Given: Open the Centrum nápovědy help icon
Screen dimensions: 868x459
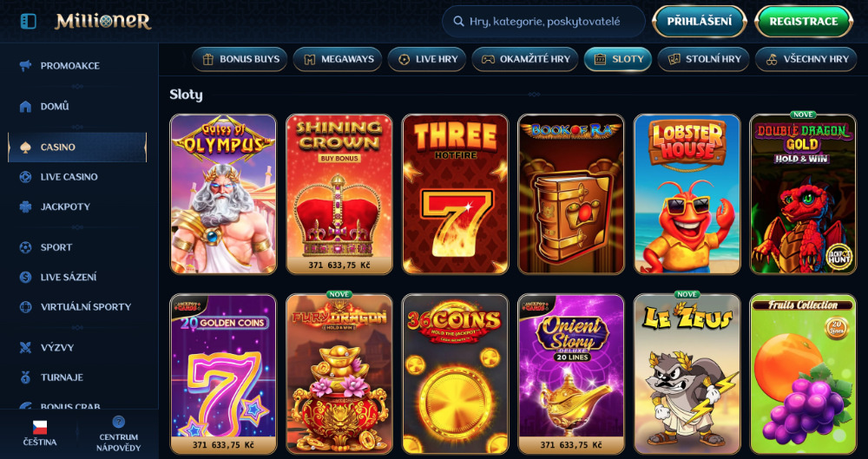Looking at the screenshot, I should click(x=118, y=422).
